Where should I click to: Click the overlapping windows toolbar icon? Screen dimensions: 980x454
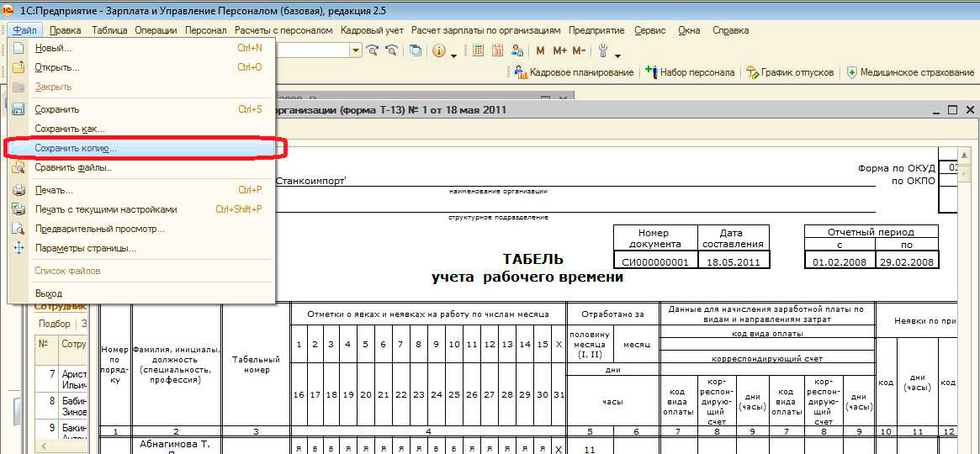point(416,51)
